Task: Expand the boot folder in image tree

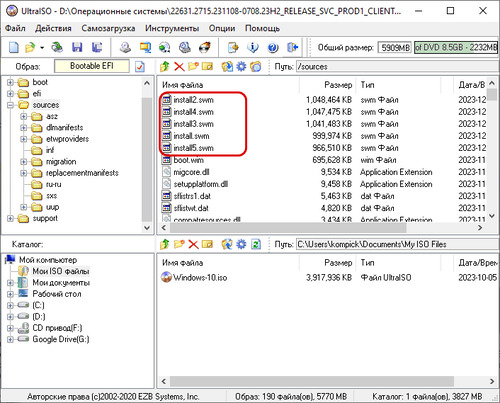Action: coord(10,82)
